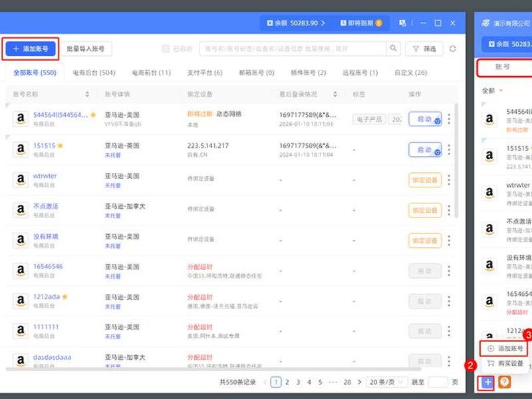Screen dimensions: 532x399
Task: Go to last page 28
Action: [347, 382]
